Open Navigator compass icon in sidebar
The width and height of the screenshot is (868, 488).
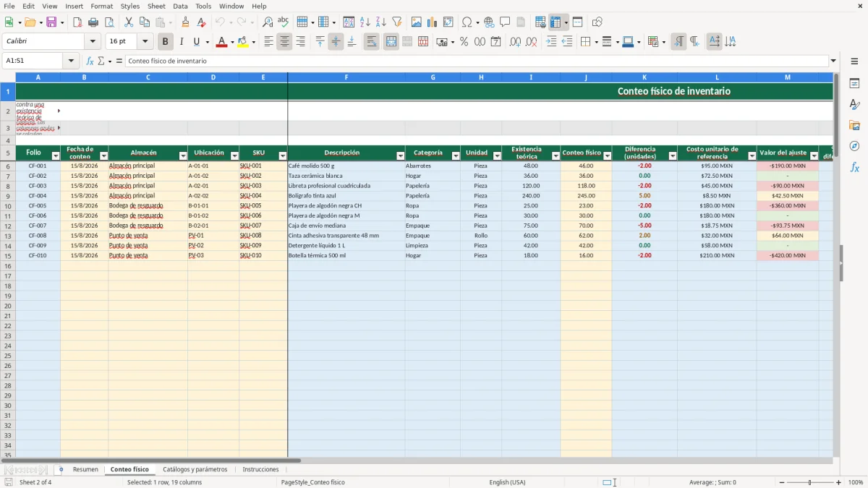click(x=855, y=146)
